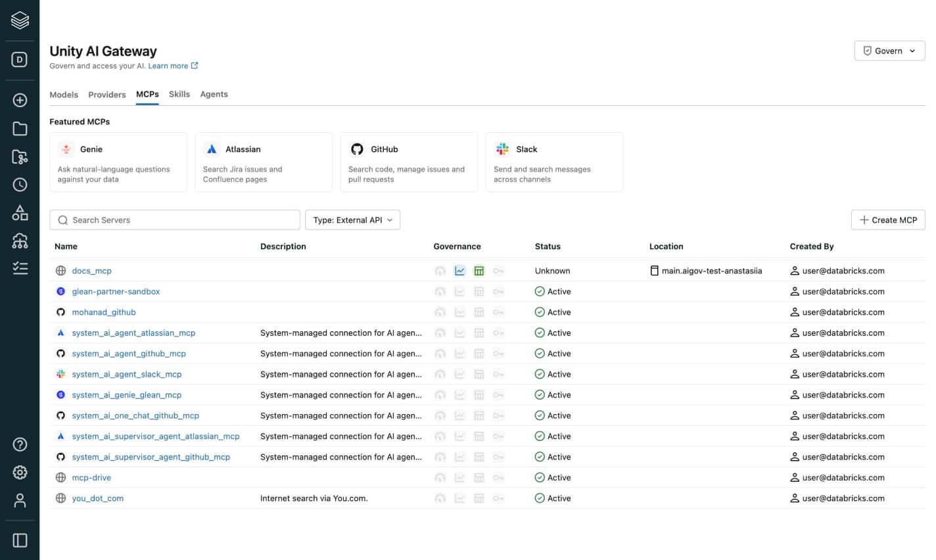The height and width of the screenshot is (560, 936).
Task: Open system_ai_one_chat_github_mcp link
Action: (135, 416)
